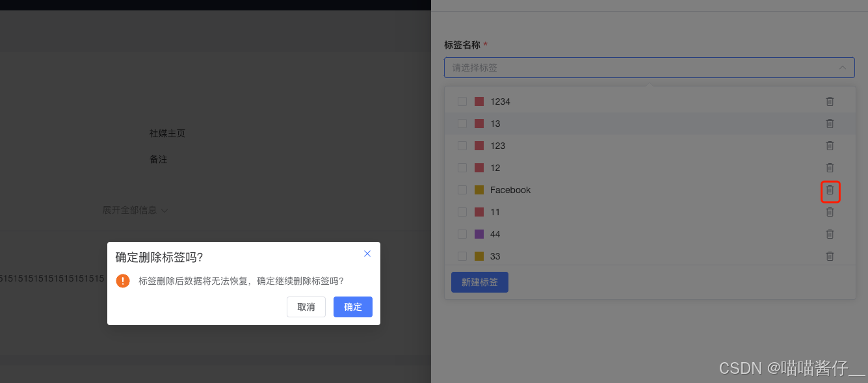Click the trash icon next to tag 44

click(x=830, y=234)
